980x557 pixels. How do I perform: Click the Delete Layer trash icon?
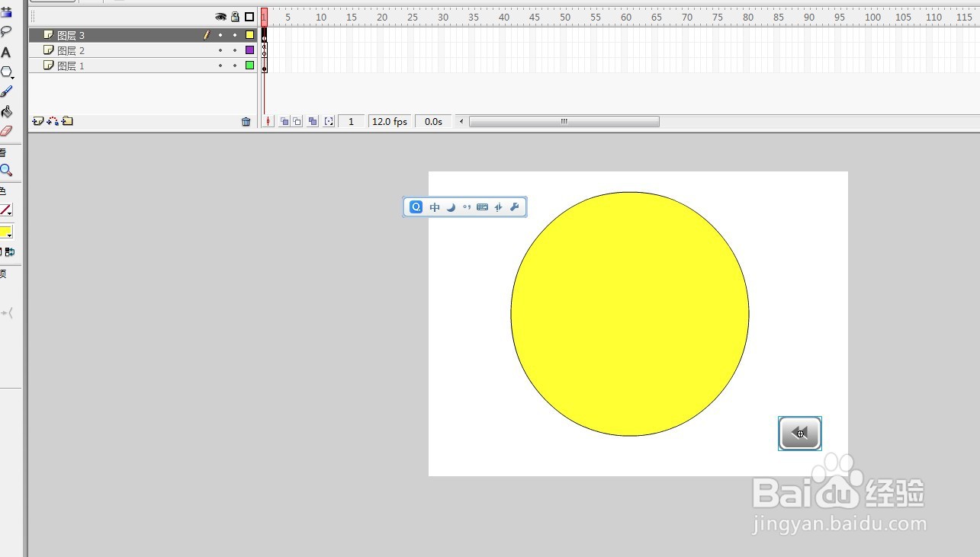coord(246,122)
